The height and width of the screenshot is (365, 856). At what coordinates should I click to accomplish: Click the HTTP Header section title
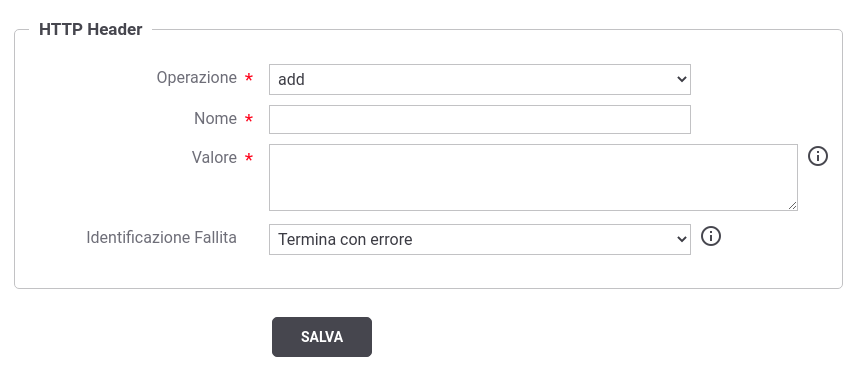[x=91, y=29]
